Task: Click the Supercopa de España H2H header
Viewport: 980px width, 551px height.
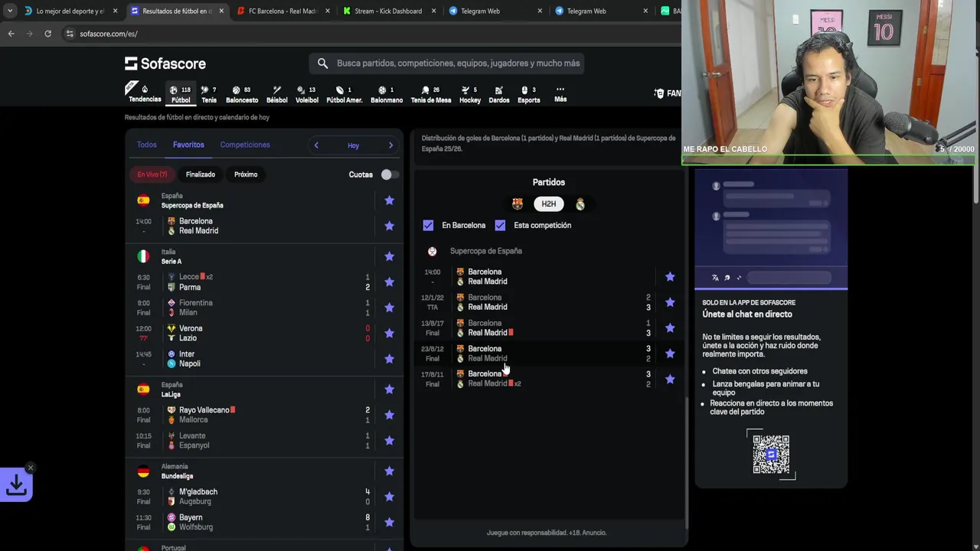Action: (485, 251)
